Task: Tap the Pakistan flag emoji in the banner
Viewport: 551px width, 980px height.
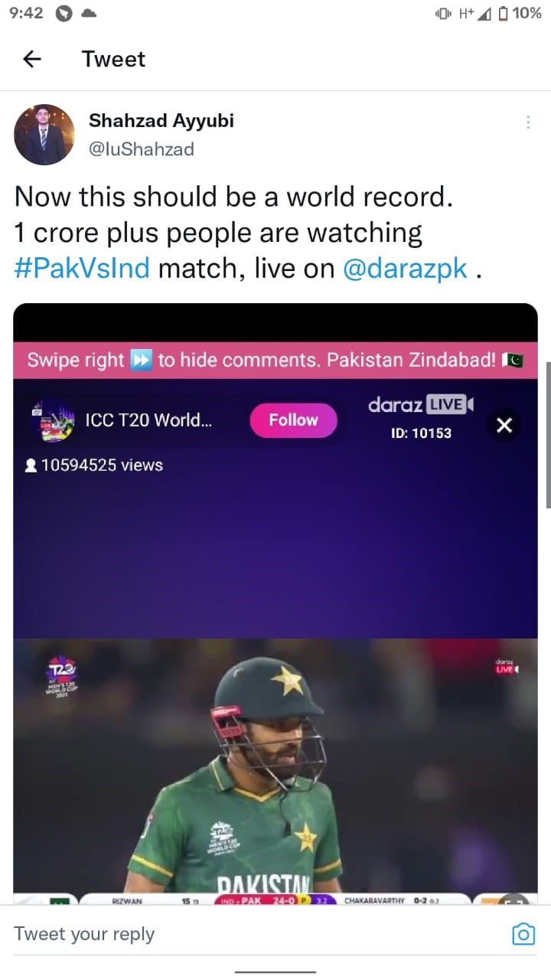Action: click(513, 360)
